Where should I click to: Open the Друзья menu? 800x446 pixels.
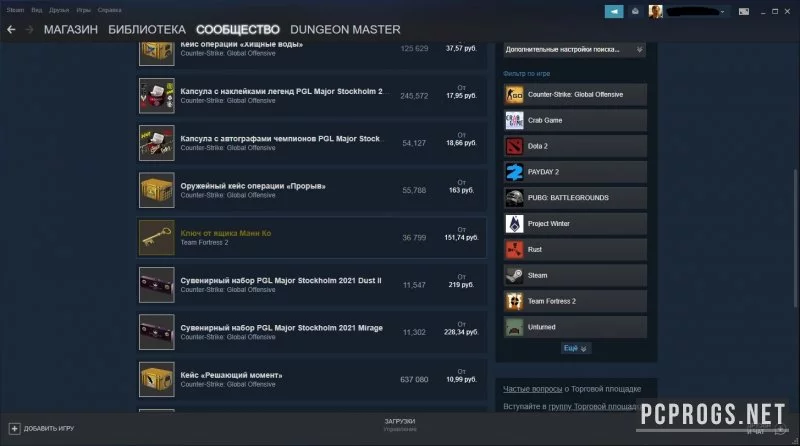tap(59, 10)
